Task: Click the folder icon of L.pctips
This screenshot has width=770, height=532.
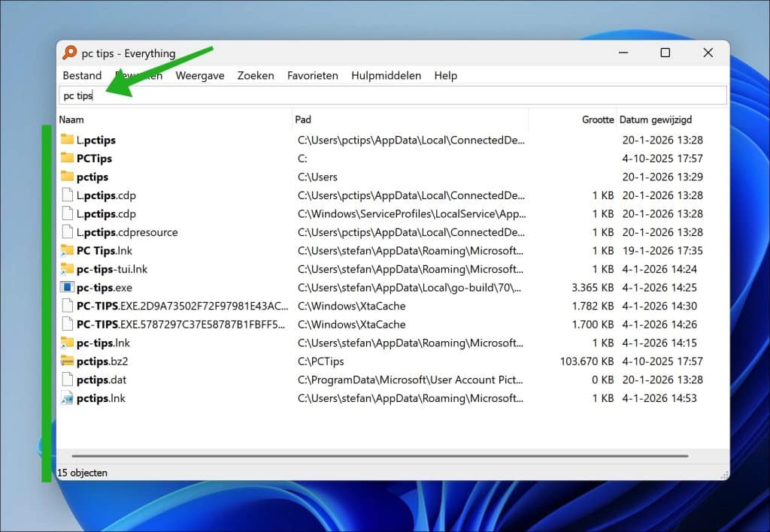Action: pos(67,140)
